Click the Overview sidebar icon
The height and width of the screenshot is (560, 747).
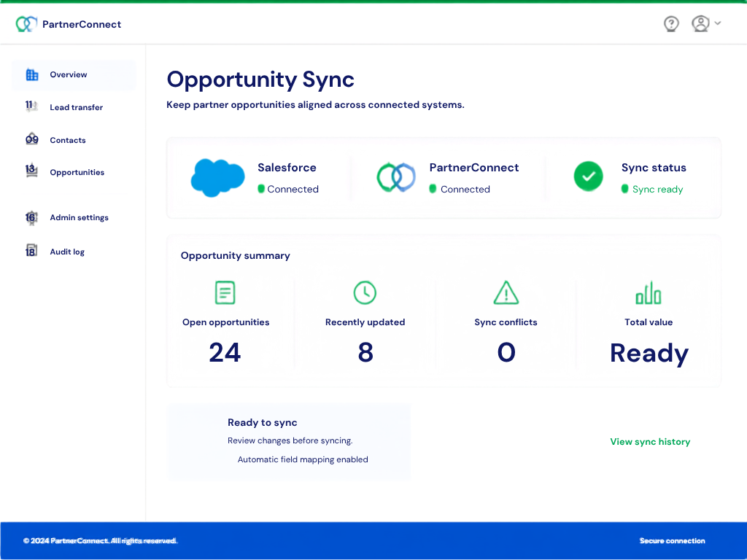point(32,74)
